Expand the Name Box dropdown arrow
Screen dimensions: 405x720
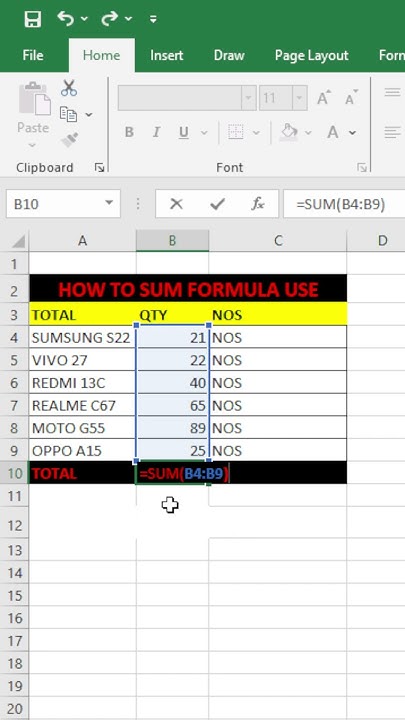[109, 203]
